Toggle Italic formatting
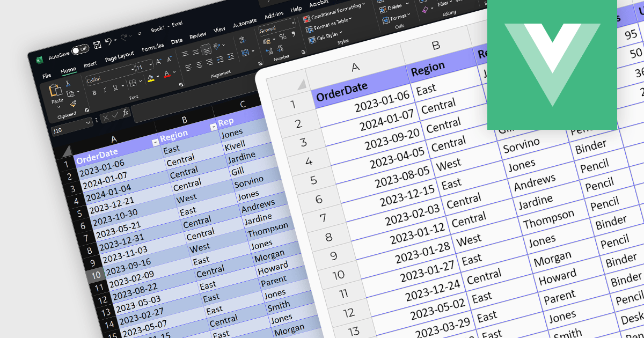644x338 pixels. point(105,90)
